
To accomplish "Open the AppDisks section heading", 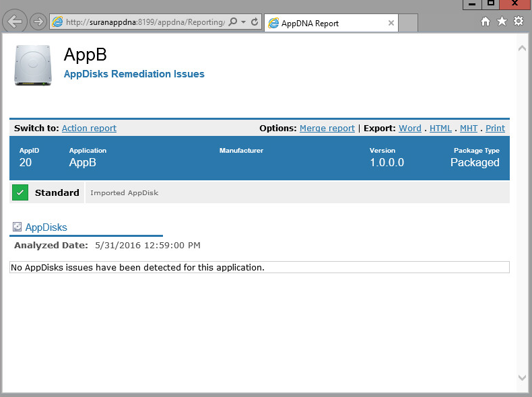I will tap(46, 227).
